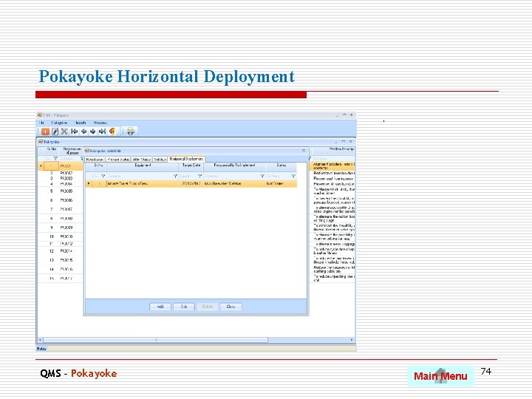Open filter icon for left grid Sr No column
The height and width of the screenshot is (399, 532).
[x=55, y=158]
